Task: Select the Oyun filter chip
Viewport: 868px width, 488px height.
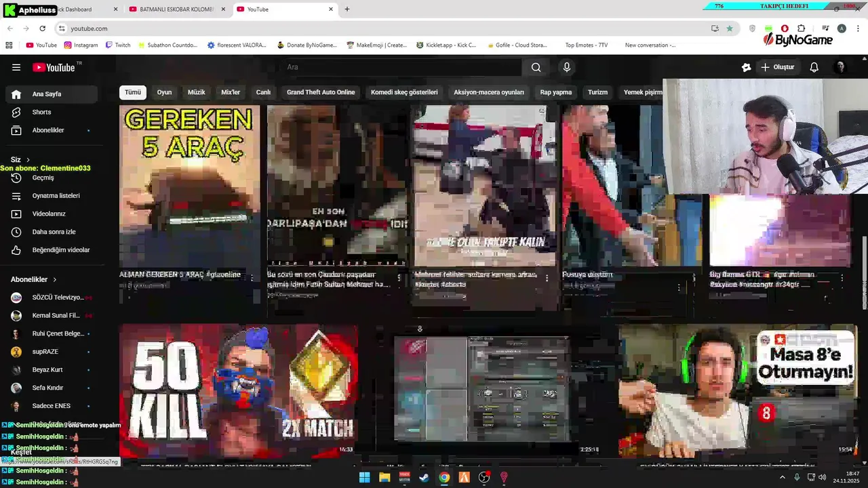Action: click(x=165, y=92)
